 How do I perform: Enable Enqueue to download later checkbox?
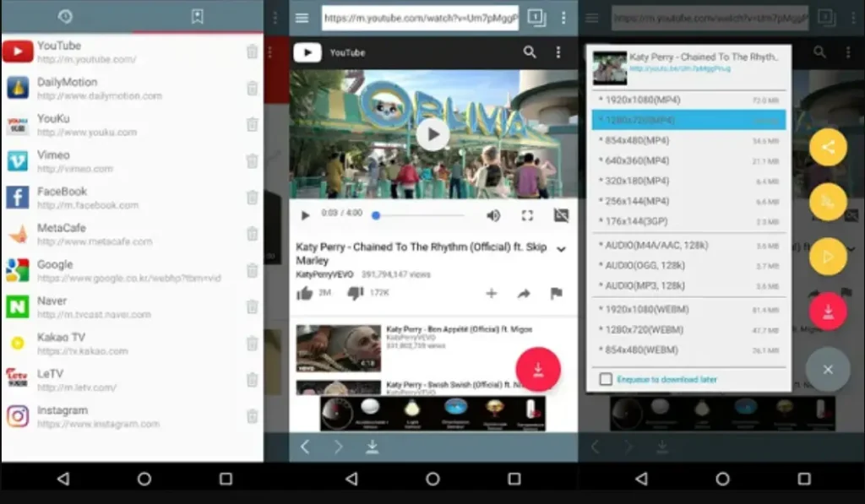tap(606, 379)
